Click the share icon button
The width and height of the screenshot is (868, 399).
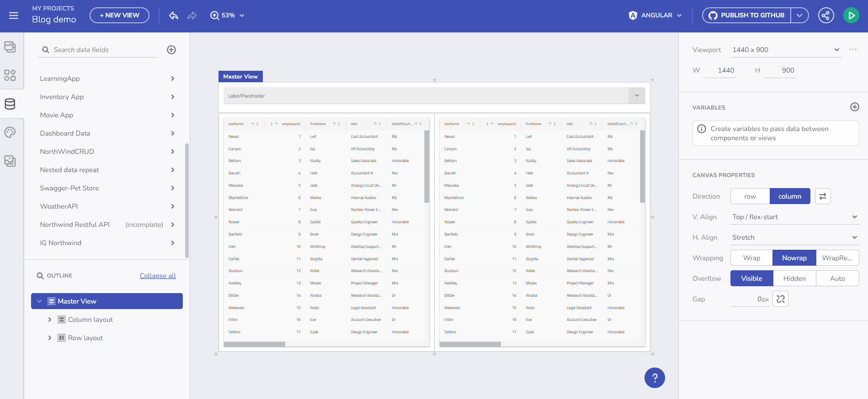pos(825,16)
